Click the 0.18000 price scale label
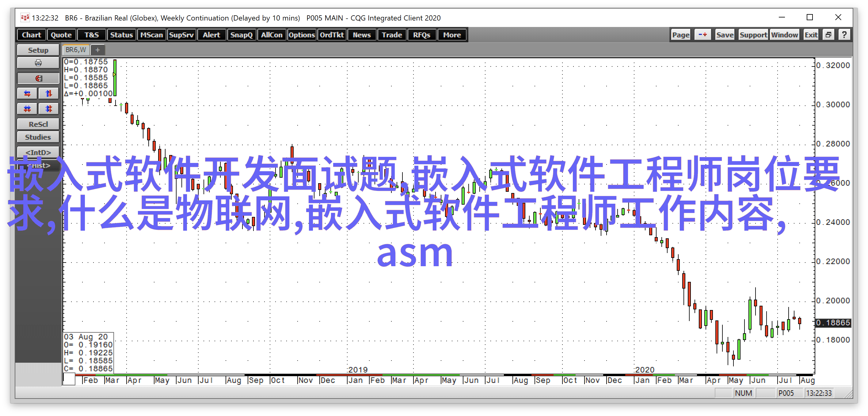This screenshot has width=868, height=416. click(x=833, y=340)
